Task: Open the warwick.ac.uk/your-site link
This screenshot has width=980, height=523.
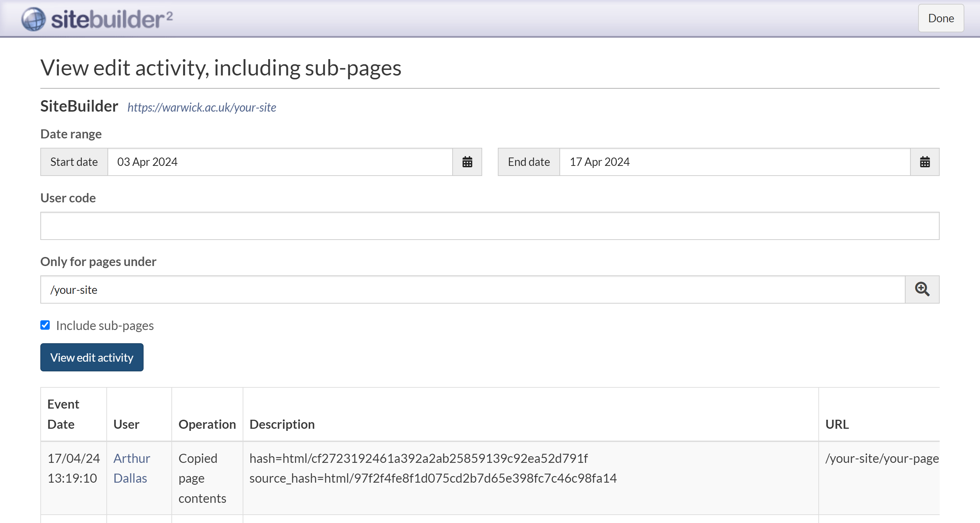Action: click(202, 107)
